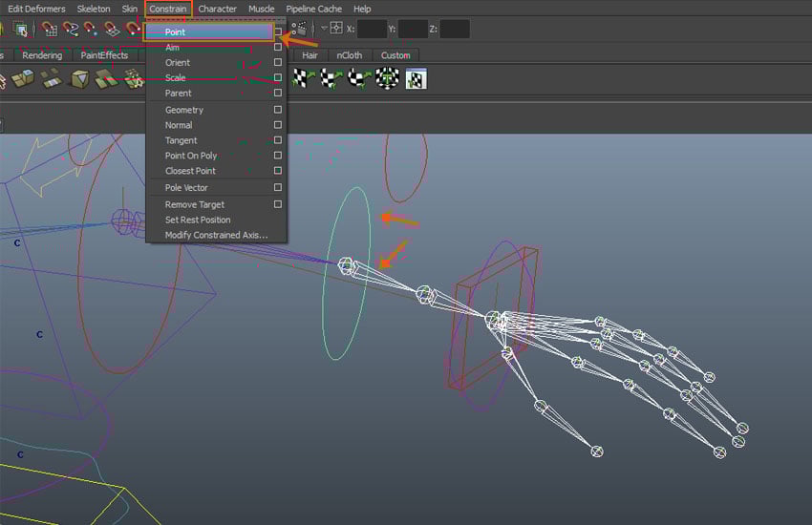Click the snap-to-grid magnet icon
Screen dimensions: 812x525
49,30
